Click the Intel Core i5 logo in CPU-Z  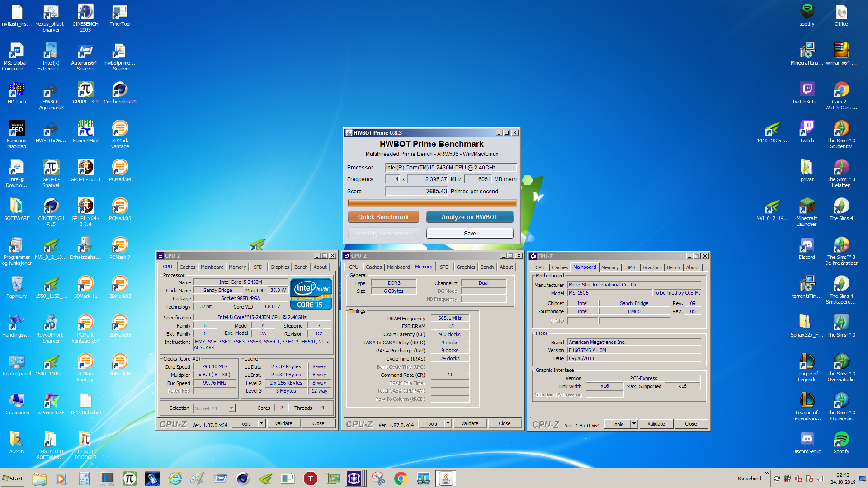coord(311,294)
